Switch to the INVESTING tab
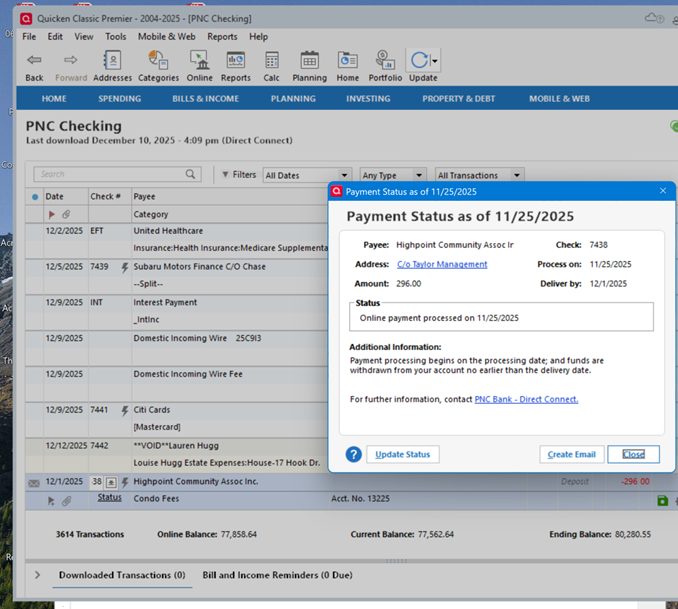Image resolution: width=678 pixels, height=609 pixels. click(x=368, y=99)
